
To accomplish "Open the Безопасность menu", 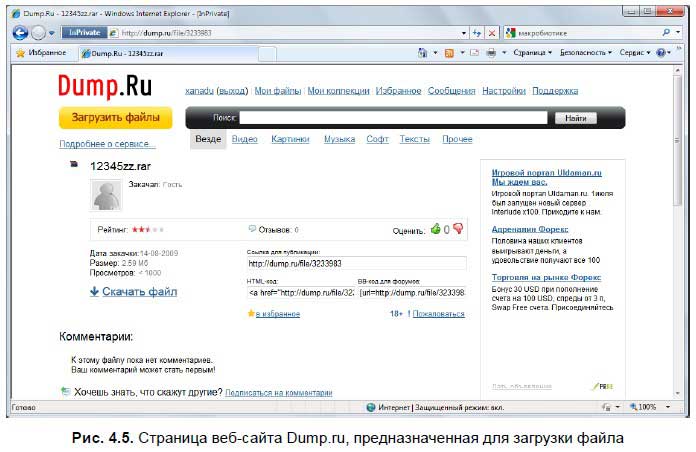I will point(585,53).
